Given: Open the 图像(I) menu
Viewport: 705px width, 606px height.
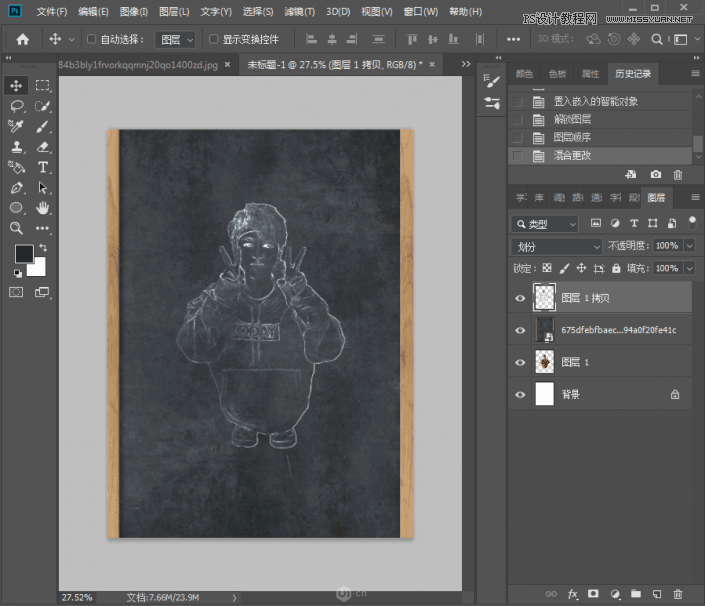Looking at the screenshot, I should click(x=134, y=12).
